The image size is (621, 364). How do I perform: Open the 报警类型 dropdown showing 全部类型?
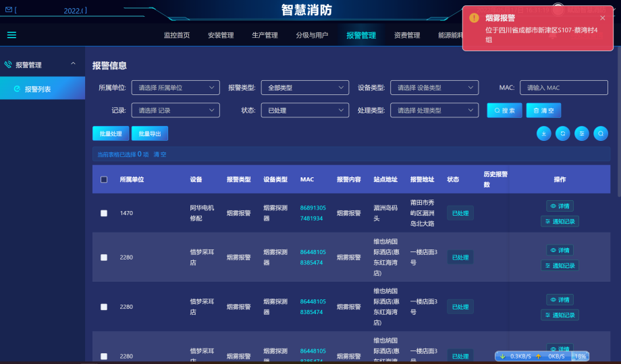(305, 88)
